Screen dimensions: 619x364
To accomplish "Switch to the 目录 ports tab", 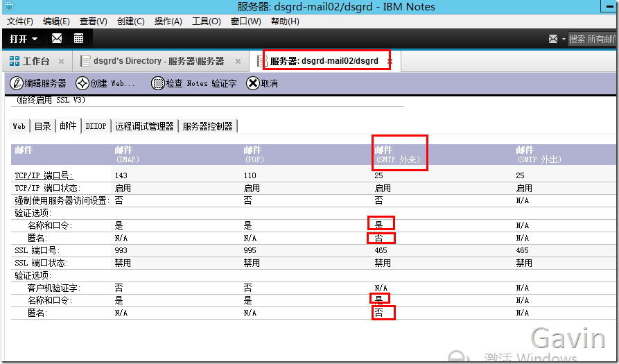I will (43, 126).
